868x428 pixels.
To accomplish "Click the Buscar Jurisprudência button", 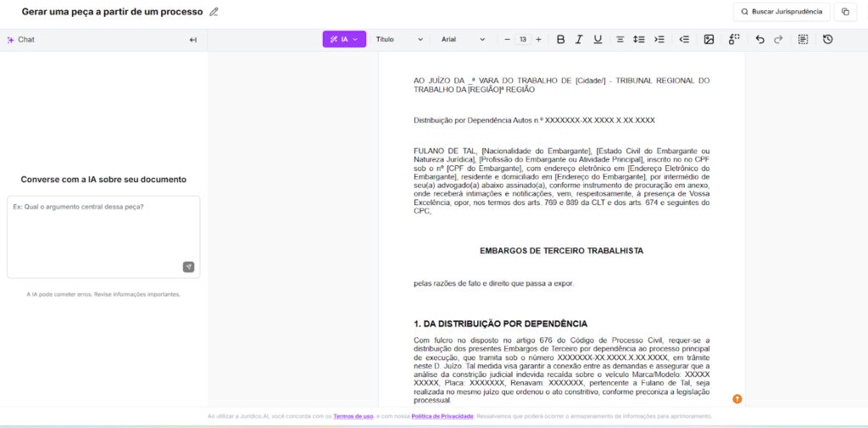I will pos(782,12).
